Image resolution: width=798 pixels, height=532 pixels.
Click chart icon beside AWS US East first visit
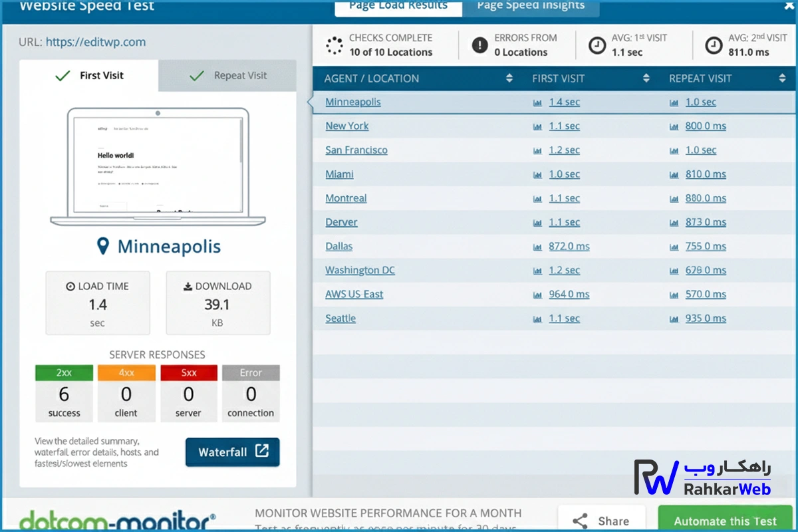coord(537,295)
